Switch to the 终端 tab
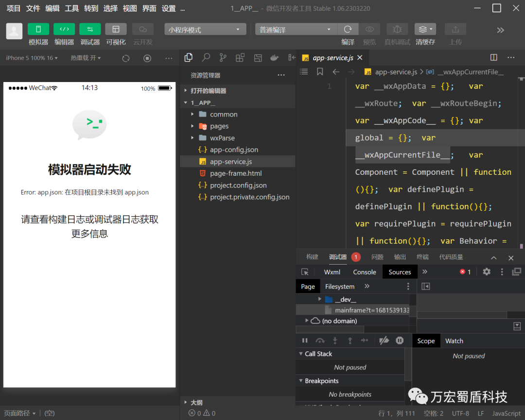This screenshot has height=420, width=525. coord(422,257)
